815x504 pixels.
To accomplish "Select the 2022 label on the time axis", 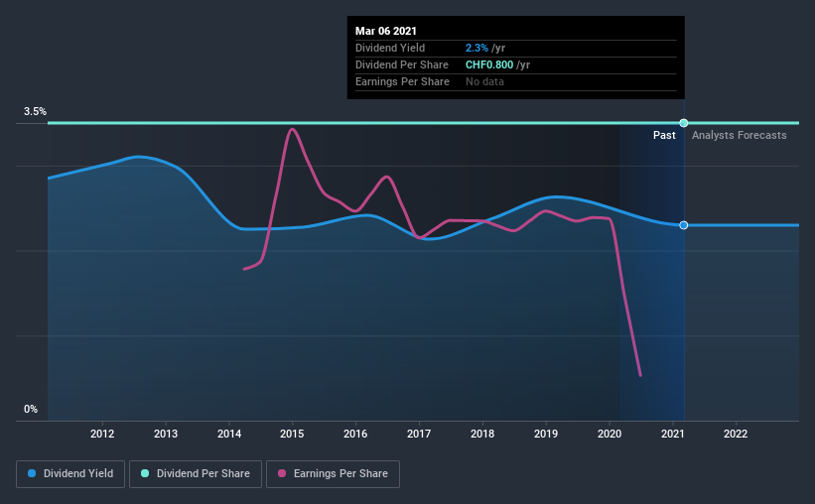I will click(x=736, y=434).
